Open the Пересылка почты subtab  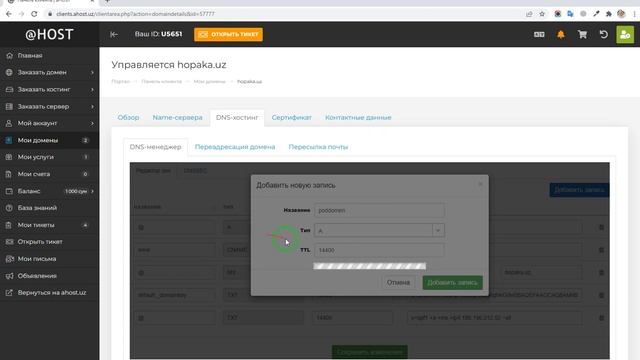318,147
